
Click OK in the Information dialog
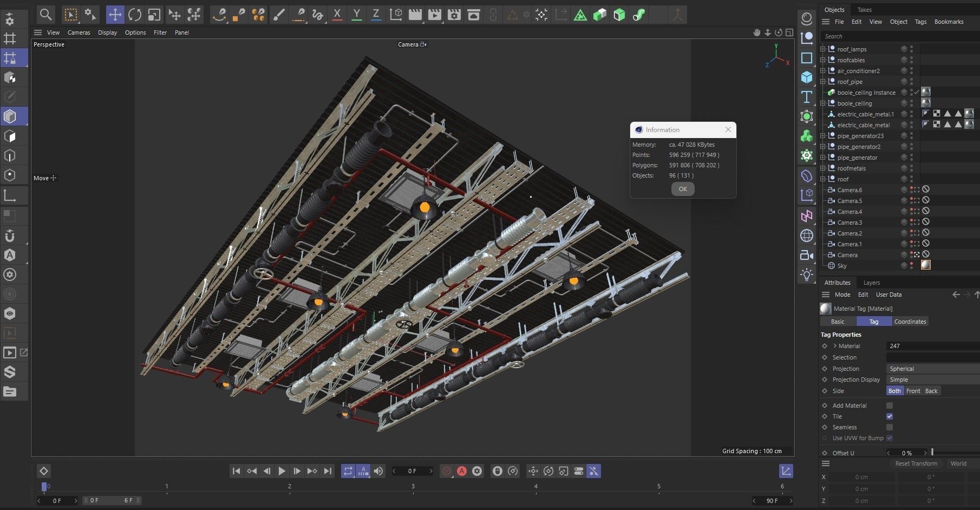[683, 189]
